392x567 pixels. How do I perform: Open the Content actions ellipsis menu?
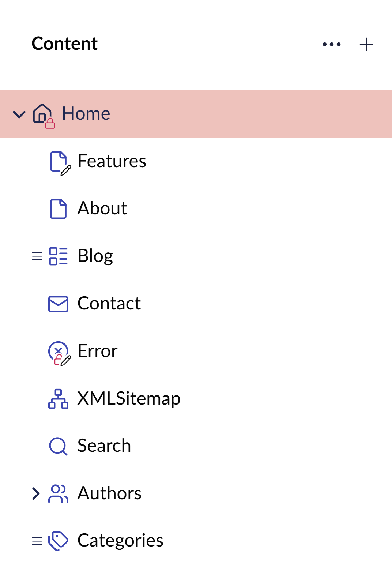(332, 45)
